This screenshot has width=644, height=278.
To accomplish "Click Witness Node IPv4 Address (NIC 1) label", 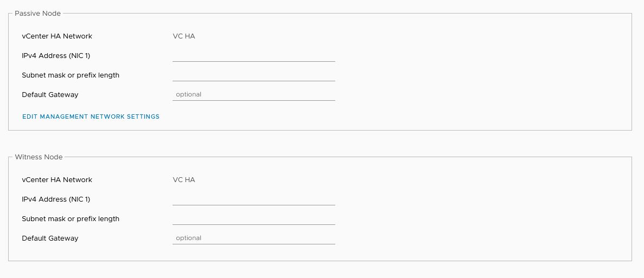I will click(56, 199).
